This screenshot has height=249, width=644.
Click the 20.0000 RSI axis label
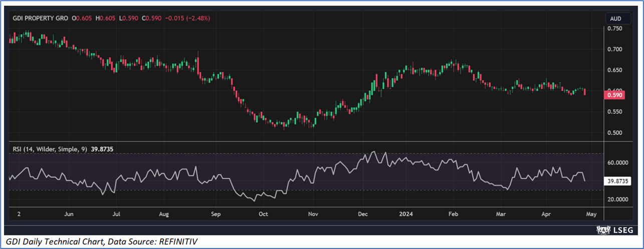(617, 199)
